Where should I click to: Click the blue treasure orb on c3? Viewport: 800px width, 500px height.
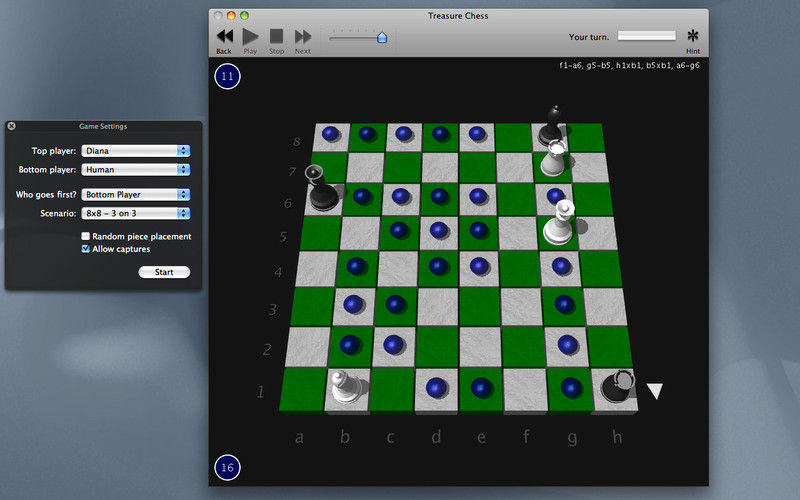click(395, 304)
